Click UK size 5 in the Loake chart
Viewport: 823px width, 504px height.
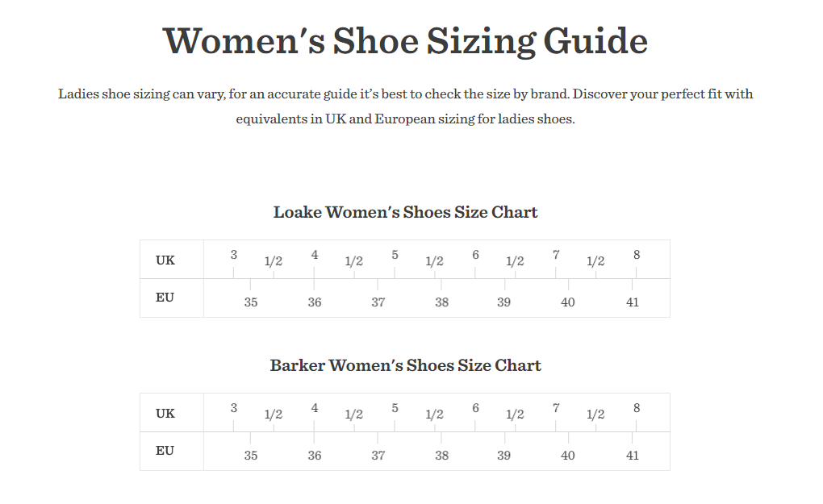pyautogui.click(x=395, y=255)
